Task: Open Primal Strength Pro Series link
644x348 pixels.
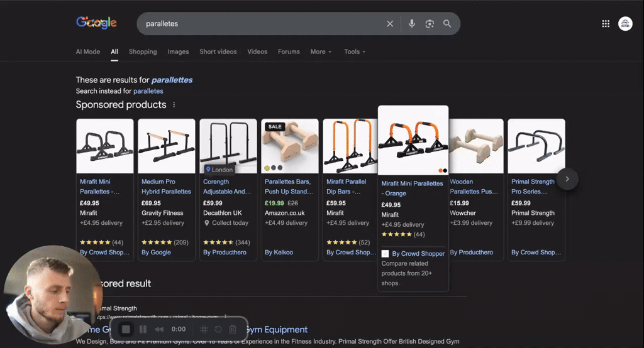Action: [x=533, y=187]
